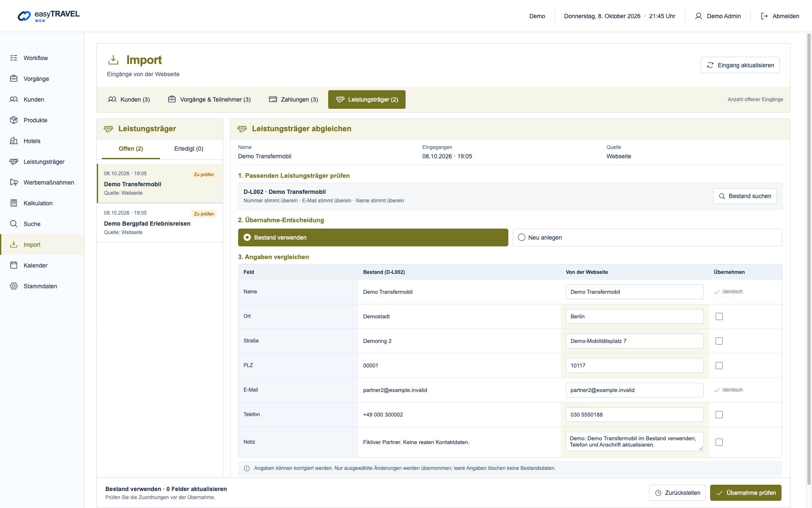Open the Erledigt (0) tab
Viewport: 812px width, 508px height.
189,149
